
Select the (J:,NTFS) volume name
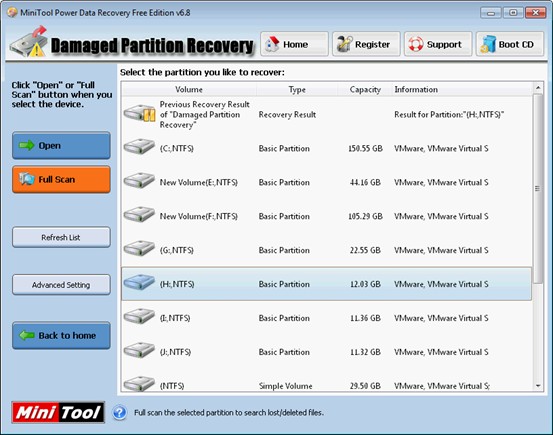(x=175, y=352)
